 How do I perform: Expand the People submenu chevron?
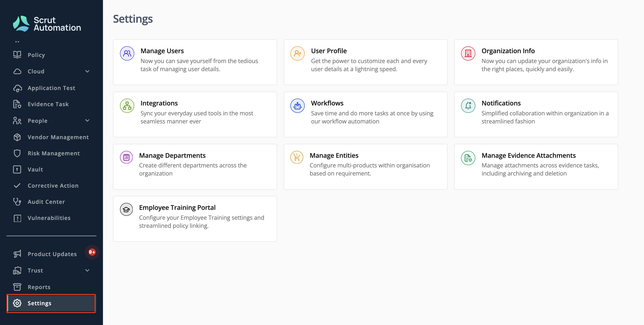pyautogui.click(x=87, y=121)
